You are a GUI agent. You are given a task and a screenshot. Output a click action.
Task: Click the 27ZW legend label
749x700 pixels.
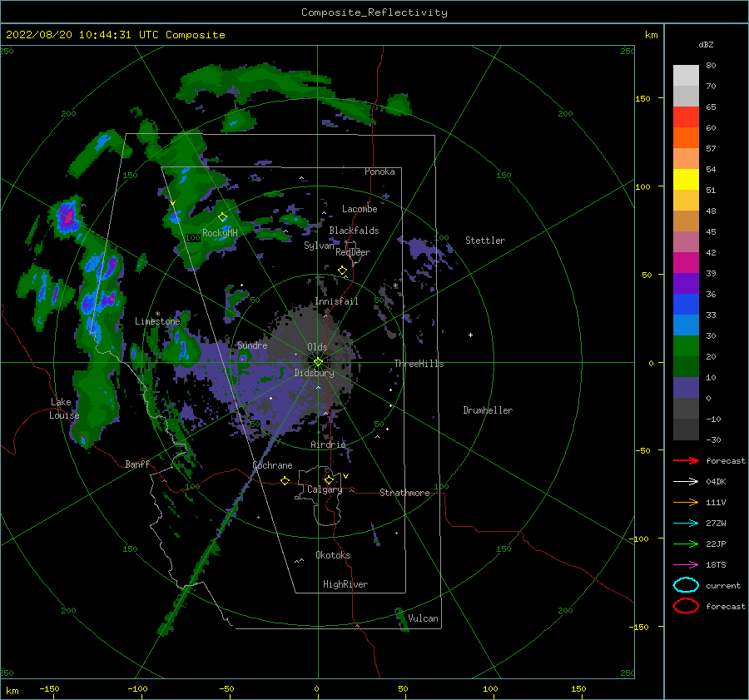(x=716, y=524)
